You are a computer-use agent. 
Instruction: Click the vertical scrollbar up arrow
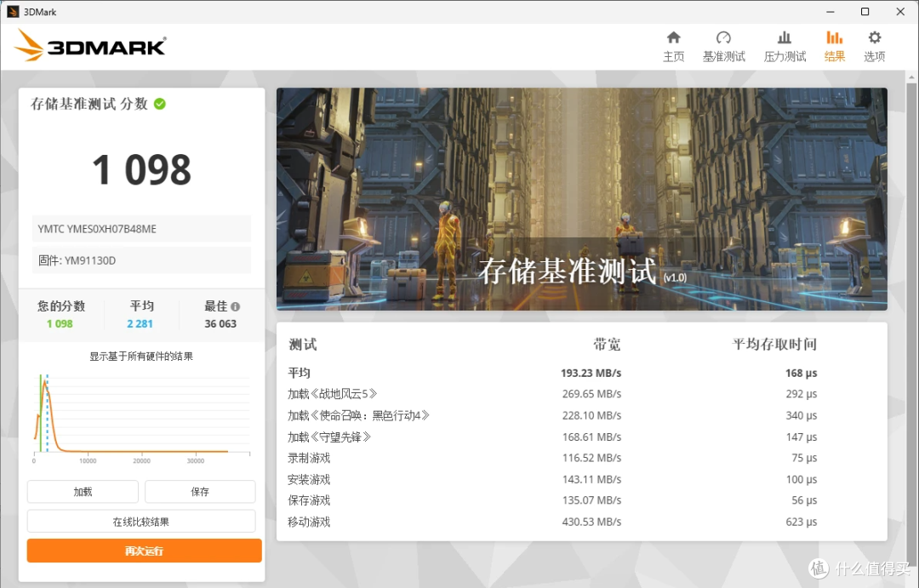(x=911, y=77)
